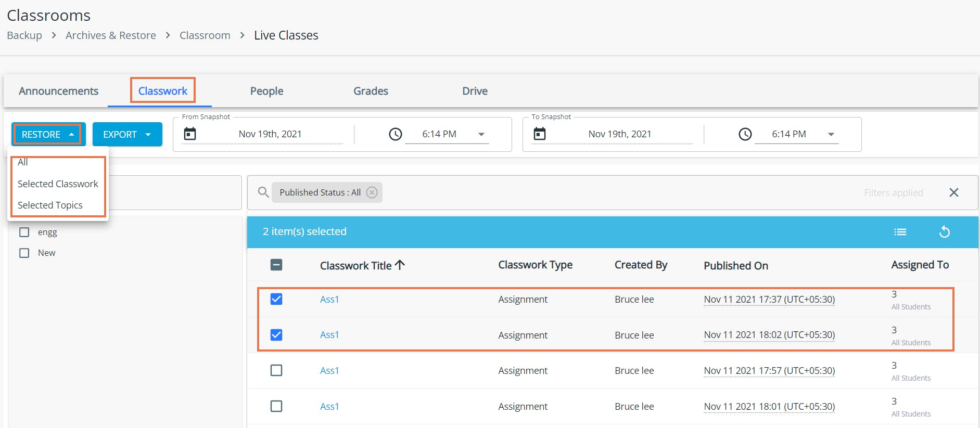The height and width of the screenshot is (428, 980).
Task: Open the EXPORT dropdown
Action: pyautogui.click(x=127, y=134)
